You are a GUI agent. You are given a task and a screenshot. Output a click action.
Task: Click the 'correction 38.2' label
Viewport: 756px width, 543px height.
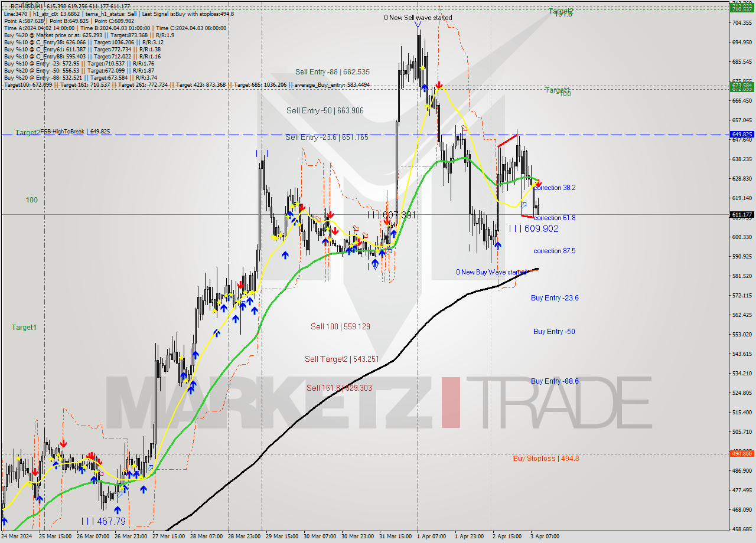point(555,188)
